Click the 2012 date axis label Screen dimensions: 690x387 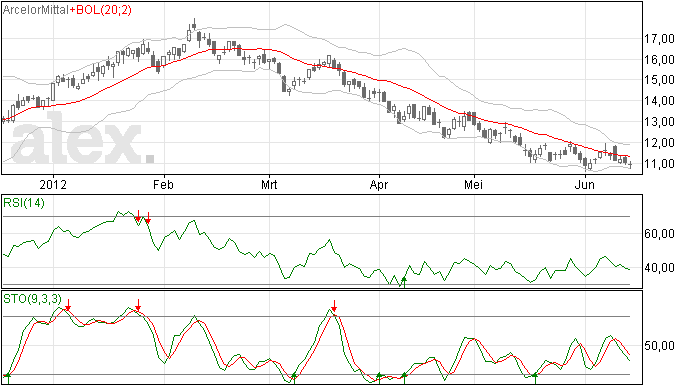(x=53, y=184)
